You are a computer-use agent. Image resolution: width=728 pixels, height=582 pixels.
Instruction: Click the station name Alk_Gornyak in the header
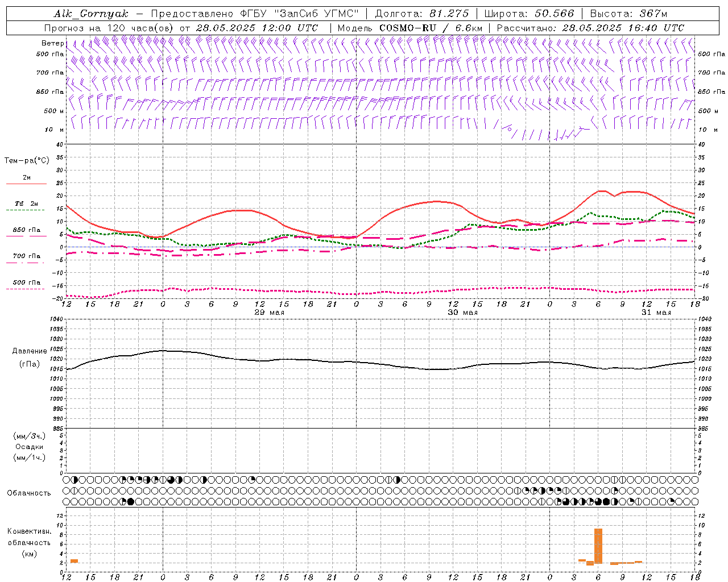(x=91, y=14)
